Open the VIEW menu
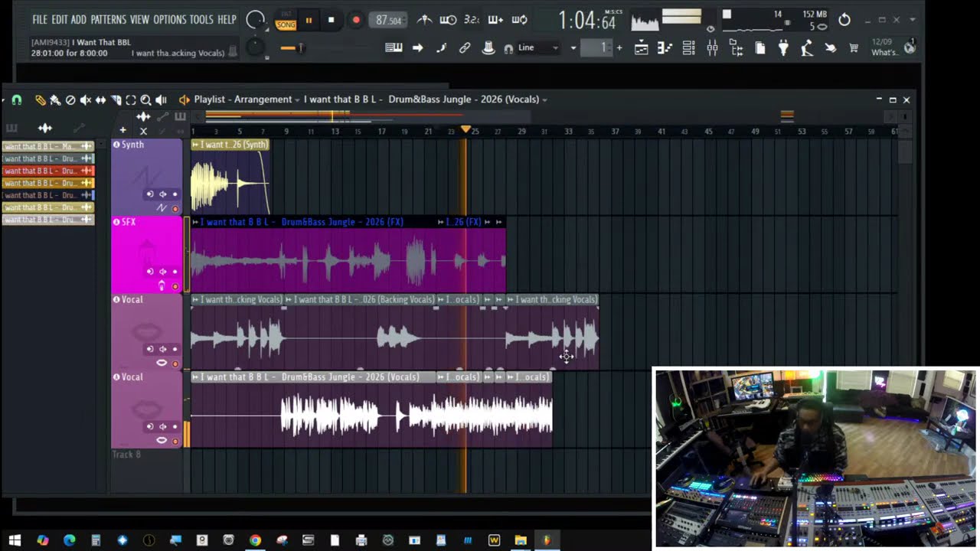The width and height of the screenshot is (980, 551). point(139,20)
